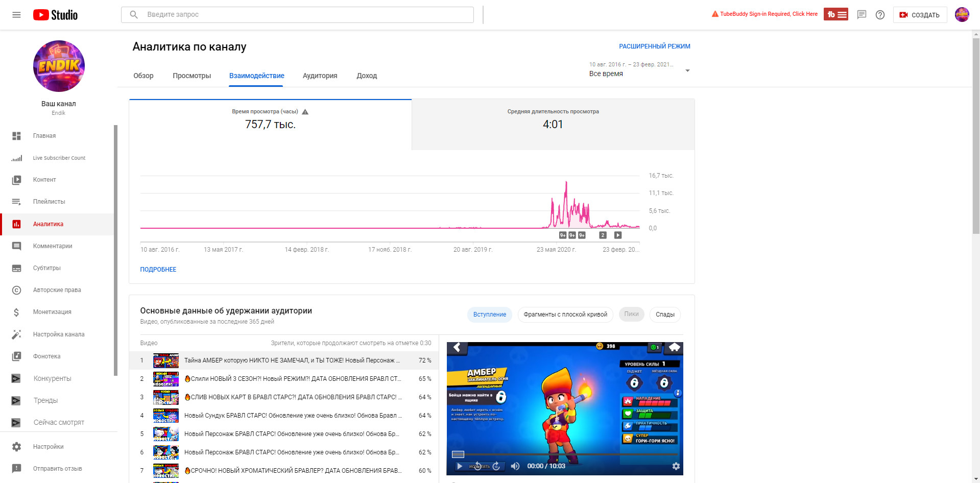
Task: Click the chart marker labeled 2
Action: coord(603,235)
